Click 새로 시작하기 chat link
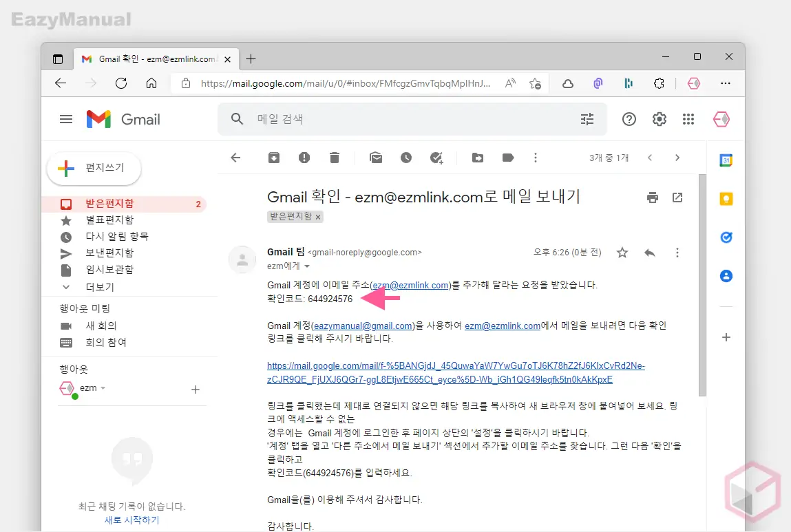This screenshot has height=532, width=791. pyautogui.click(x=131, y=520)
